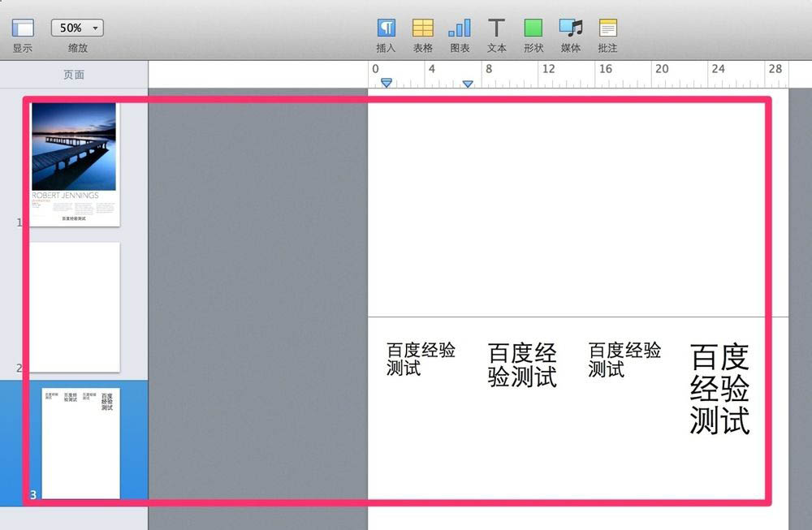Click the leftmost 百度经验测试 text box
This screenshot has width=812, height=530.
421,358
